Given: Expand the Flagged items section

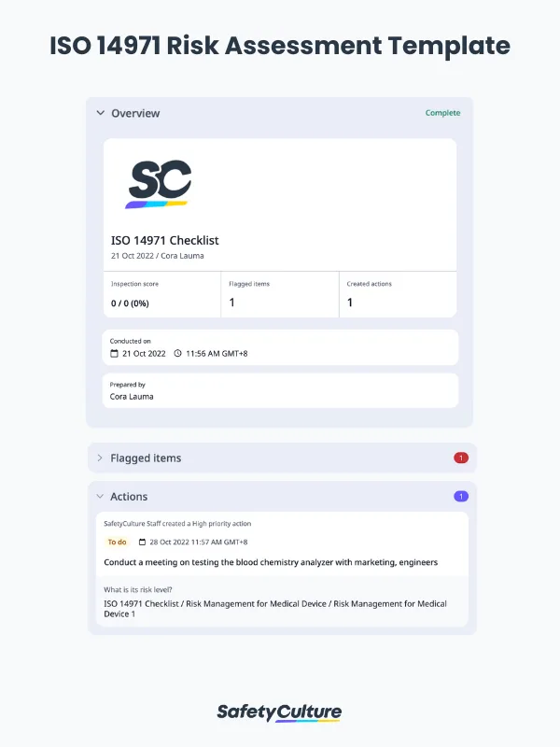Looking at the screenshot, I should tap(101, 458).
